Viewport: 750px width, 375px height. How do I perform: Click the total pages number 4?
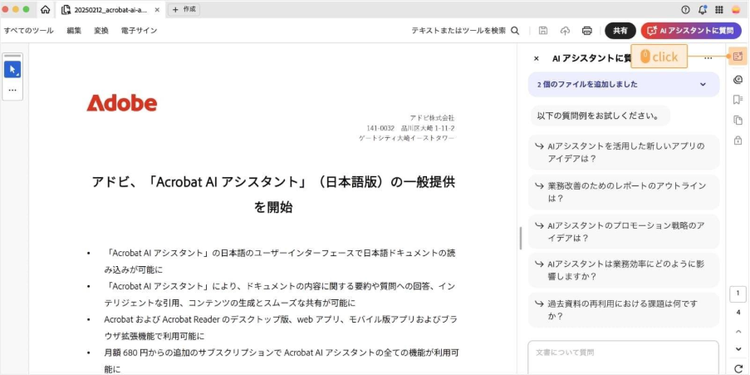[739, 313]
